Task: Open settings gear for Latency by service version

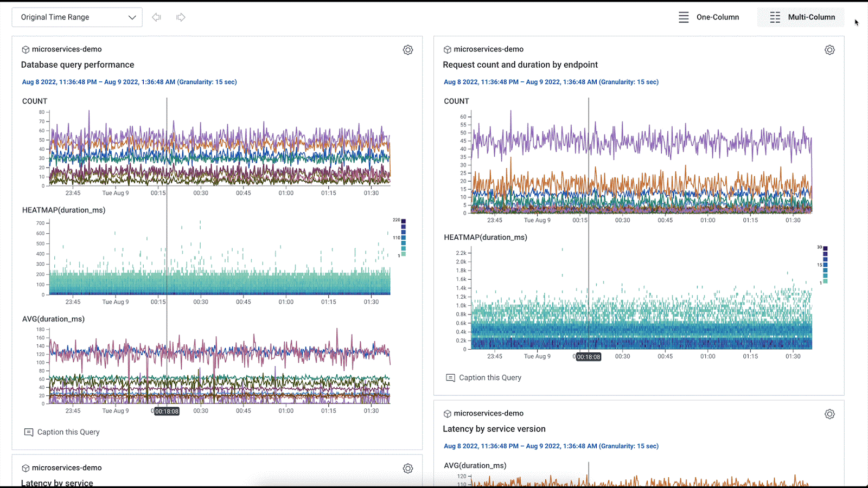Action: click(829, 414)
